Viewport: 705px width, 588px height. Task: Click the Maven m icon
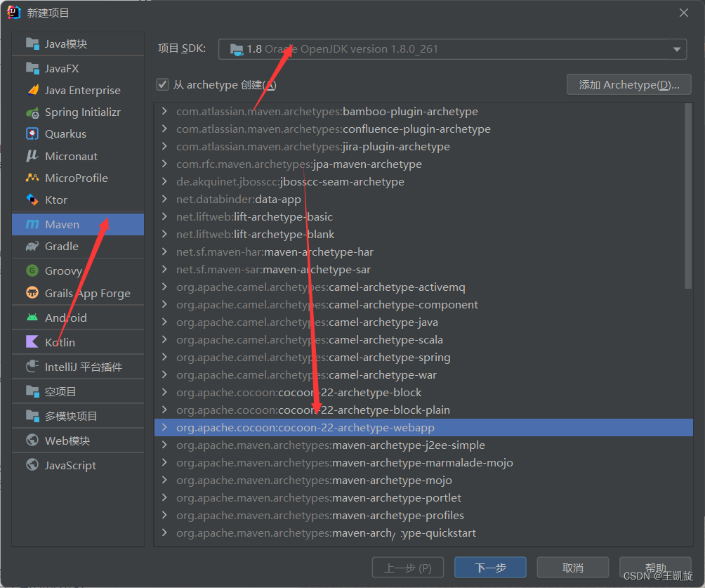(x=32, y=224)
